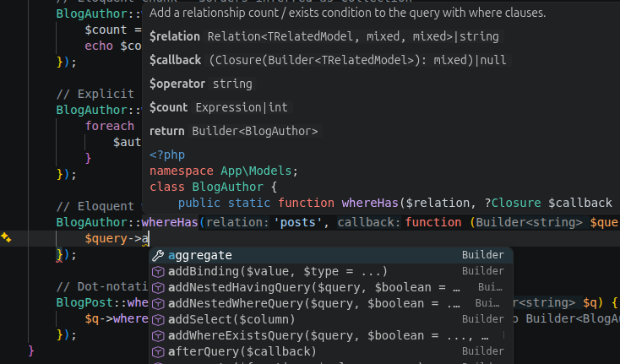Choose addNestedHavingQuery completion item

tap(331, 287)
